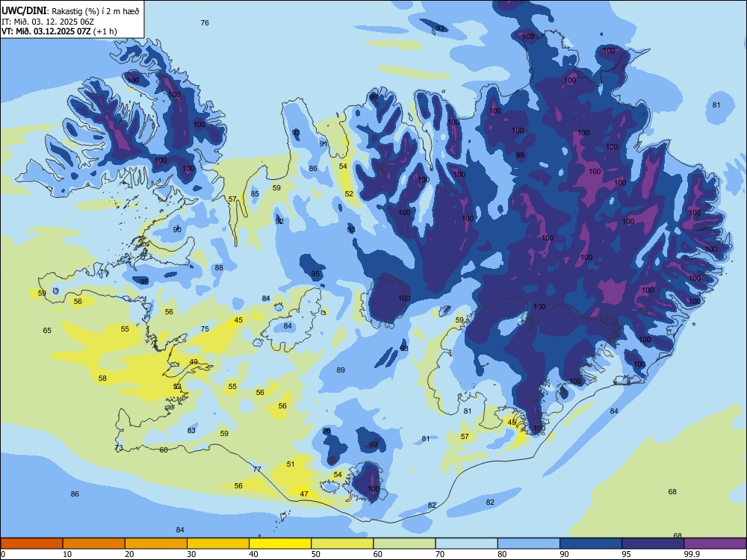Select the bright yellow 40–50 legend swatch
Image resolution: width=747 pixels, height=560 pixels.
(x=280, y=544)
